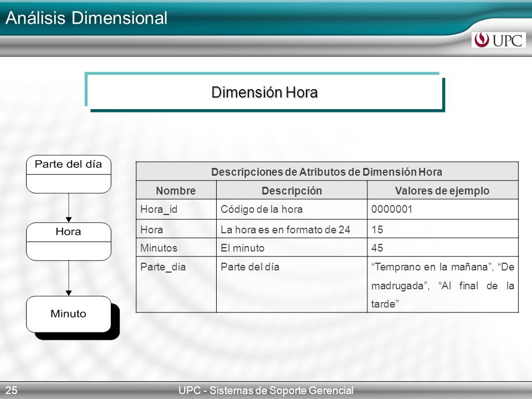Select the example value '45' cell
Screen dimensions: 532x399
click(443, 247)
